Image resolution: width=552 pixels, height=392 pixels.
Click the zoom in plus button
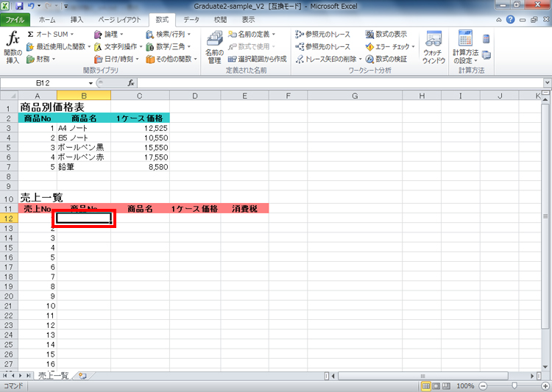(x=545, y=386)
